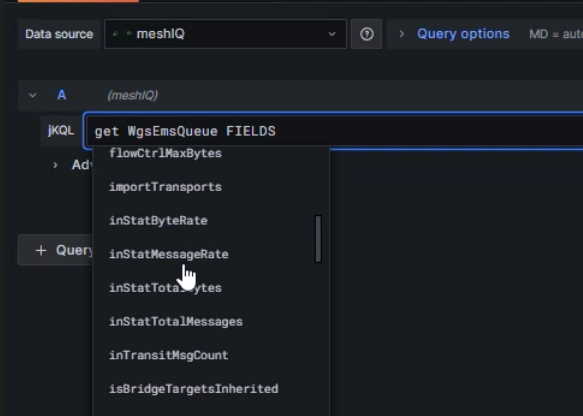This screenshot has height=416, width=583.
Task: Click the meshIQ data source logo icon
Action: [122, 34]
